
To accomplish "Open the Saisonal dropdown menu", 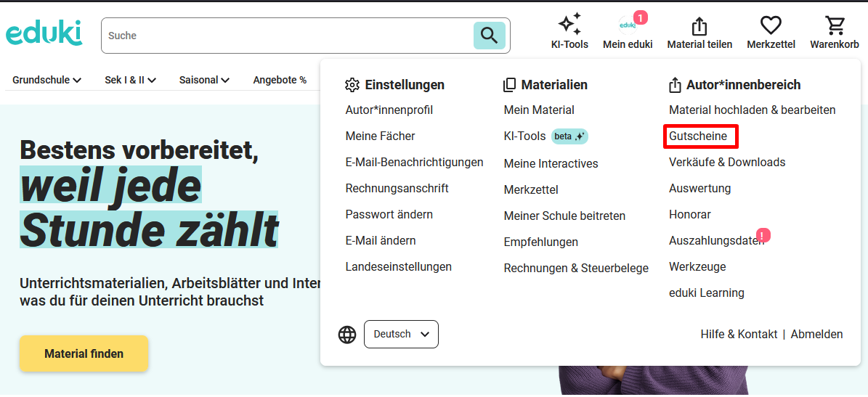I will [204, 80].
